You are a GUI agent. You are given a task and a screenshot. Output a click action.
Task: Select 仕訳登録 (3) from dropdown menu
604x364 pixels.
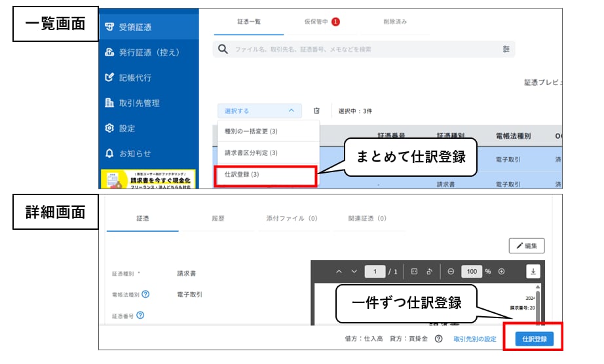pyautogui.click(x=242, y=175)
